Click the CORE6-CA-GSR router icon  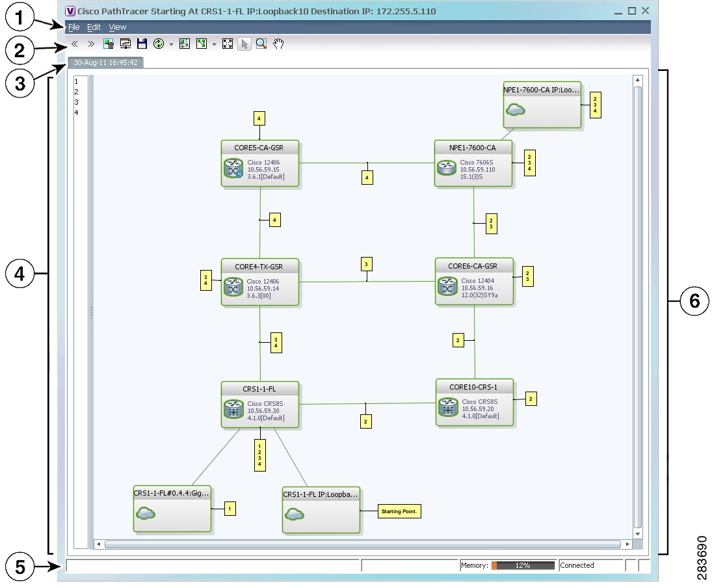coord(448,287)
